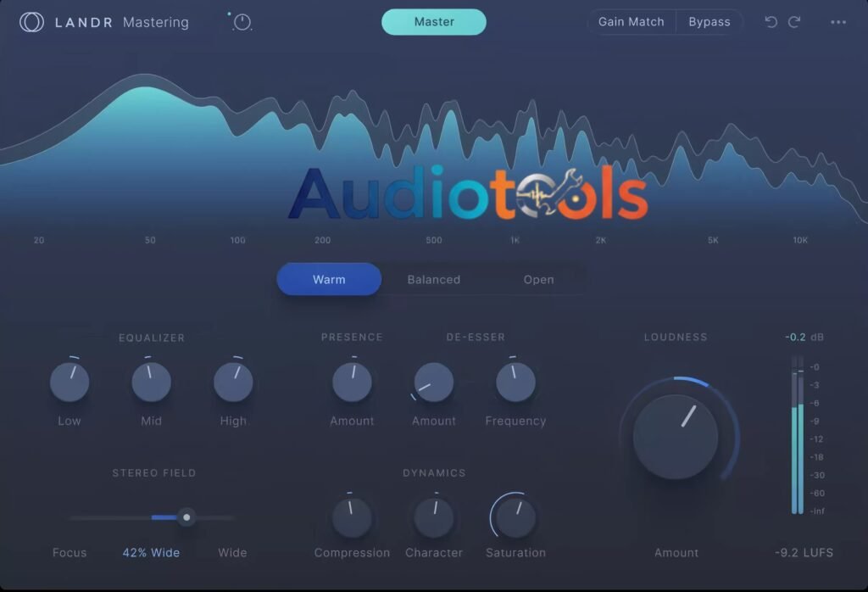The height and width of the screenshot is (592, 868).
Task: Click the frequency spectrum display
Action: tap(434, 149)
